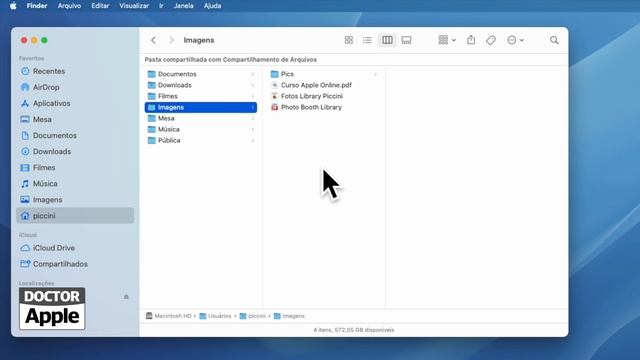Open Imagens in the sidebar
The width and height of the screenshot is (640, 360).
pyautogui.click(x=75, y=200)
